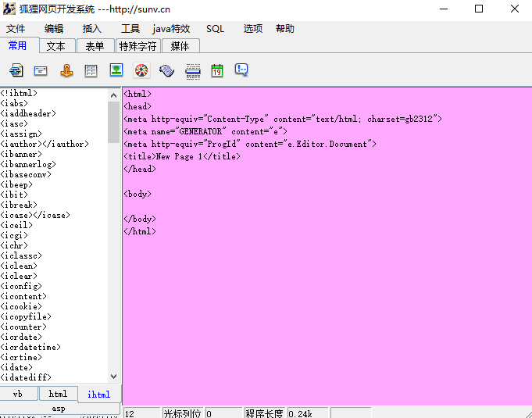Select <ibanner> in the tag list

tap(21, 154)
